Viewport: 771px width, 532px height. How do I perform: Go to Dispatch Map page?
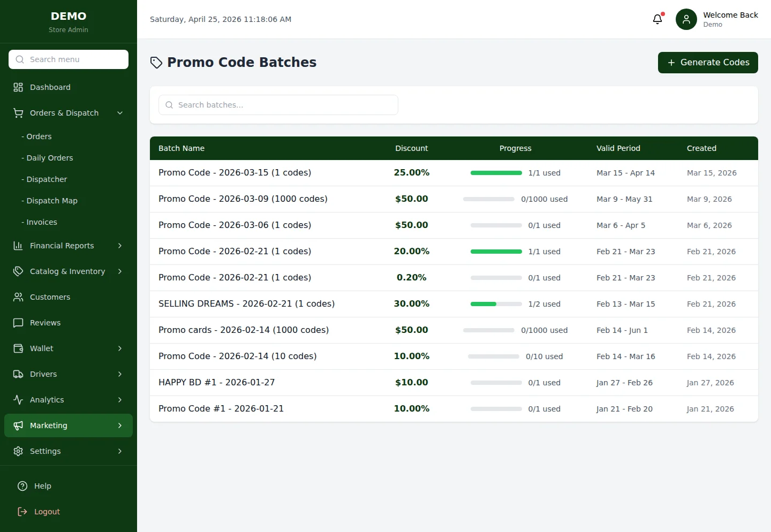tap(51, 201)
